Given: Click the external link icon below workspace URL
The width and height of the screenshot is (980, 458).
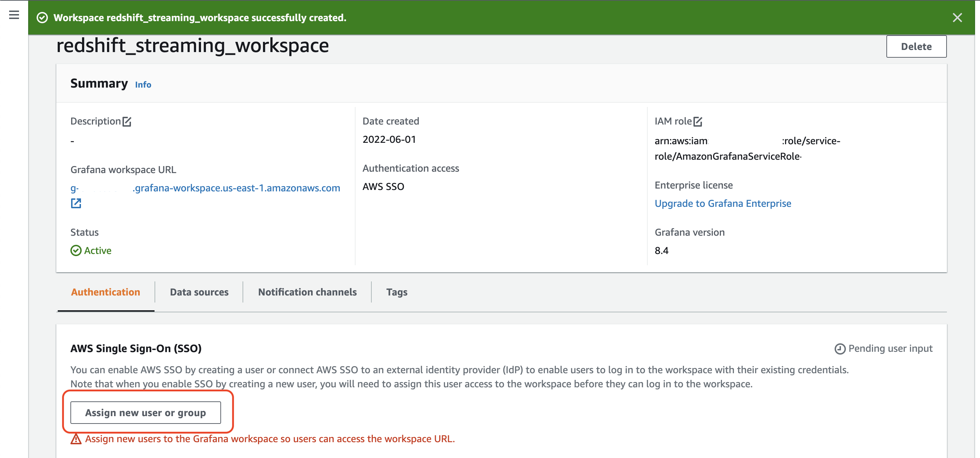Looking at the screenshot, I should tap(76, 203).
